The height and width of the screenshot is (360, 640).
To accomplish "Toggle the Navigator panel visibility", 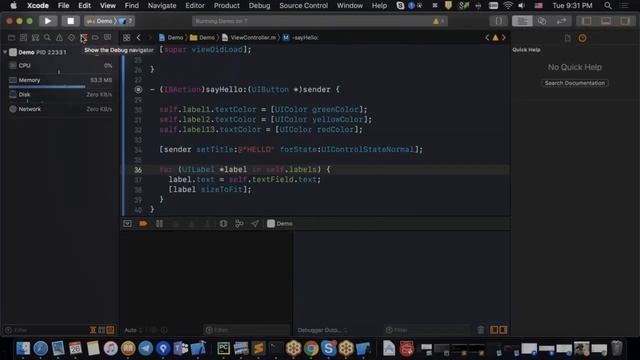I will tap(587, 21).
